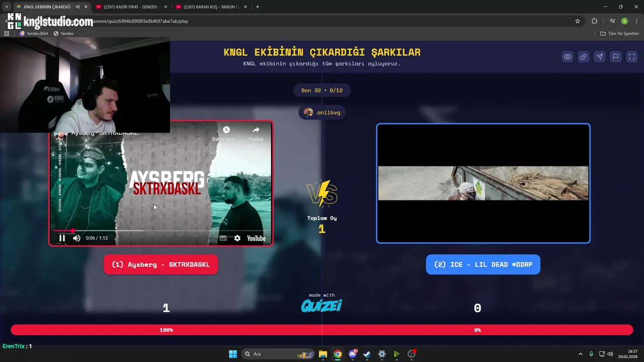Close the KADİR FIRAT tab
Image resolution: width=644 pixels, height=362 pixels.
[166, 7]
